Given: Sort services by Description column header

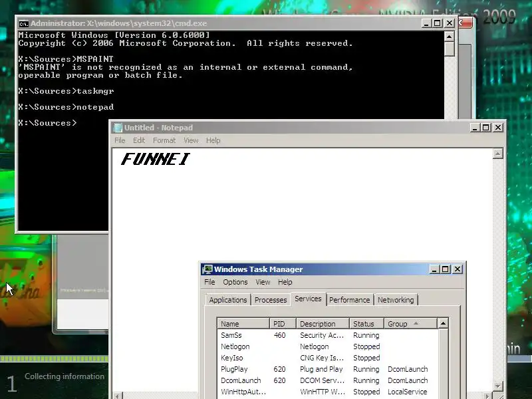Looking at the screenshot, I should click(323, 324).
